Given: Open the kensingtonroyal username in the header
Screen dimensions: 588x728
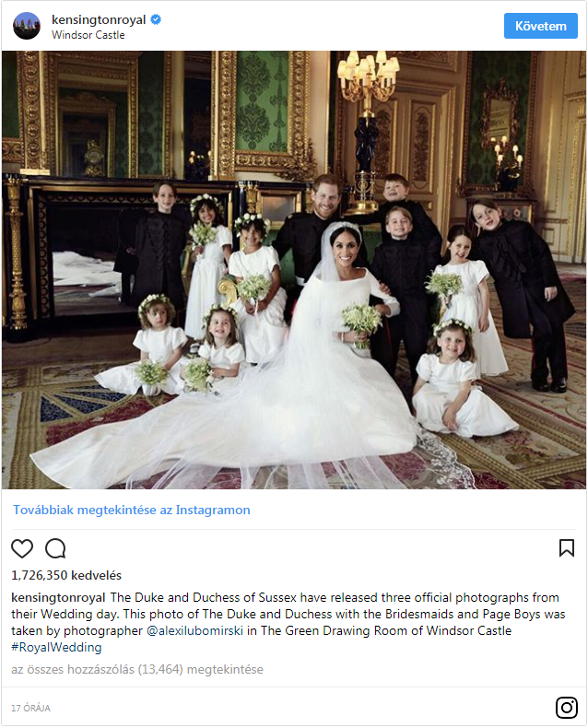Looking at the screenshot, I should (x=99, y=19).
